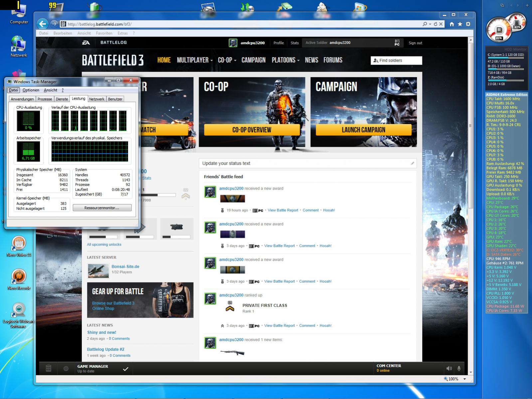
Task: Click the shotgun item image in feed
Action: (x=232, y=352)
